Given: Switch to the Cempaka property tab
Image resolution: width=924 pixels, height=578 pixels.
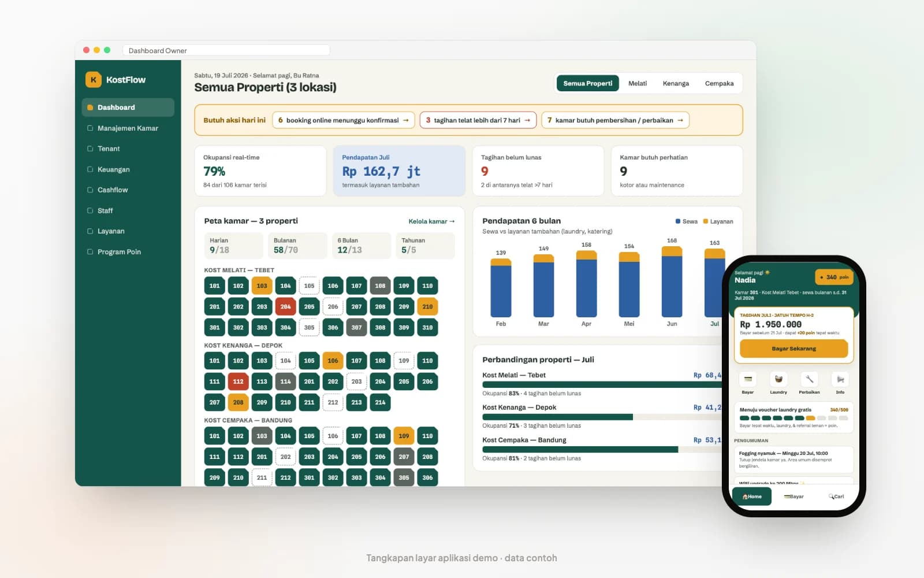Looking at the screenshot, I should pyautogui.click(x=719, y=83).
